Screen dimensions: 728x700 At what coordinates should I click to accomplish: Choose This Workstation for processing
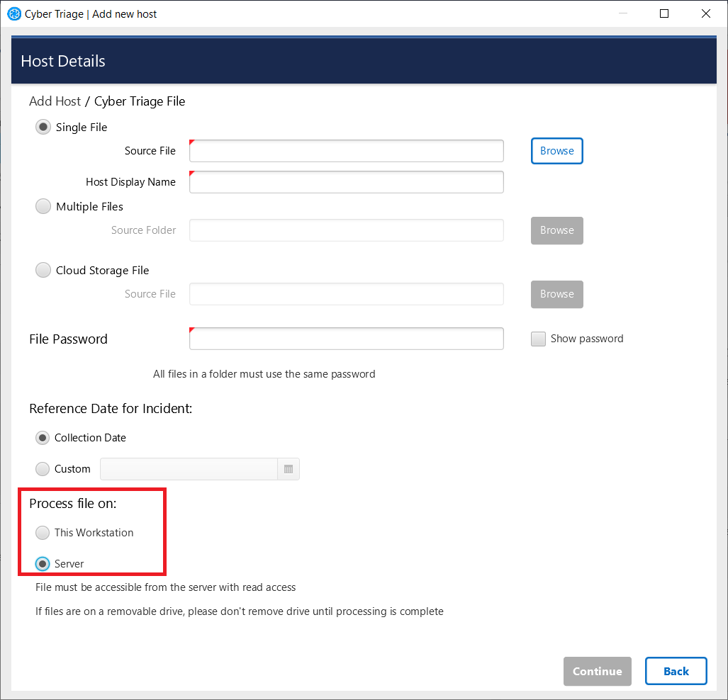[43, 533]
